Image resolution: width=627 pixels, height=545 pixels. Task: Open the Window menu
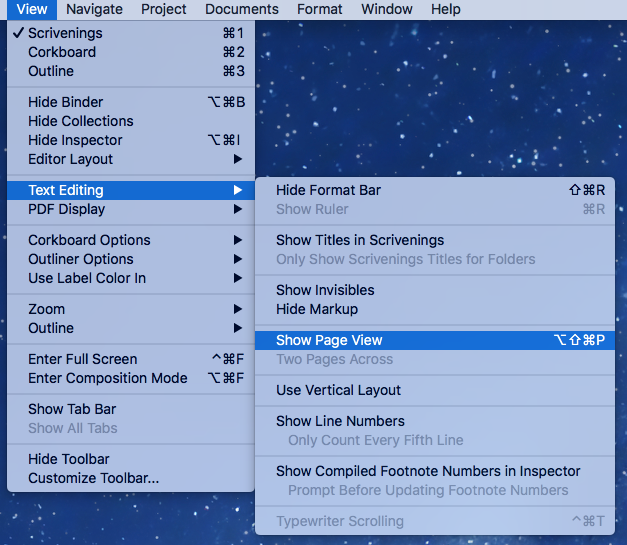coord(387,9)
